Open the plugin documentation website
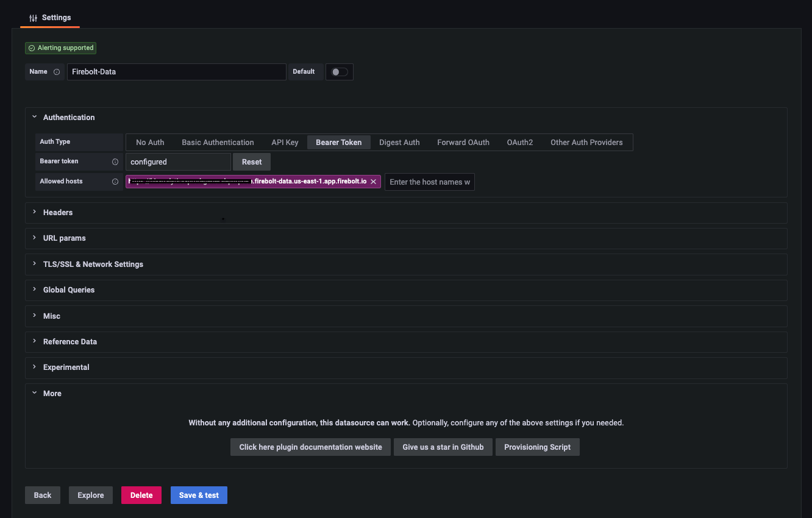Viewport: 812px width, 518px height. coord(310,447)
